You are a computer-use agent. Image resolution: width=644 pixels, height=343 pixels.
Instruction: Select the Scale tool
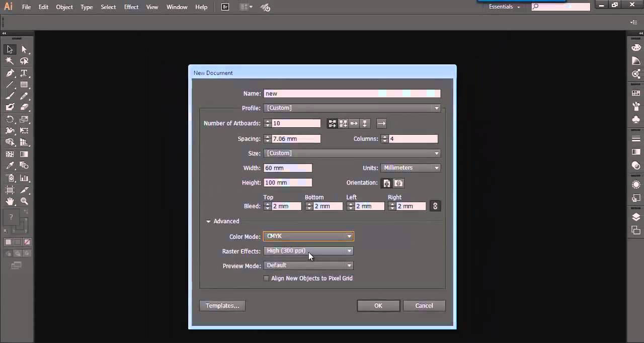point(24,119)
